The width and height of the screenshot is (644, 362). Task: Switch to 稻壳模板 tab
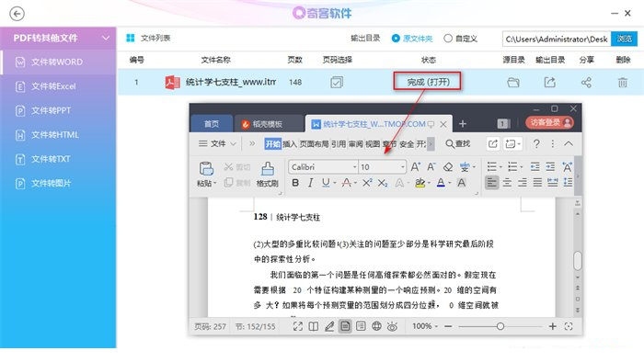pos(268,124)
